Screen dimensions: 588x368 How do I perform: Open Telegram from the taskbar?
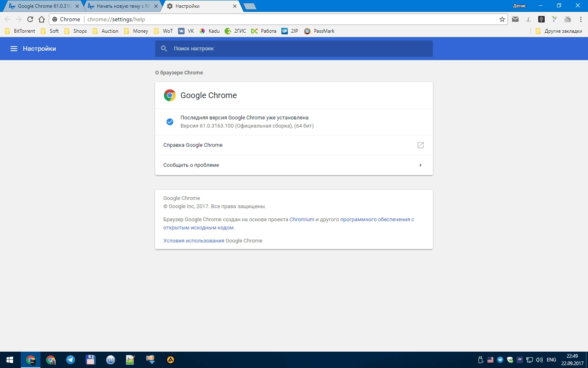[71, 360]
